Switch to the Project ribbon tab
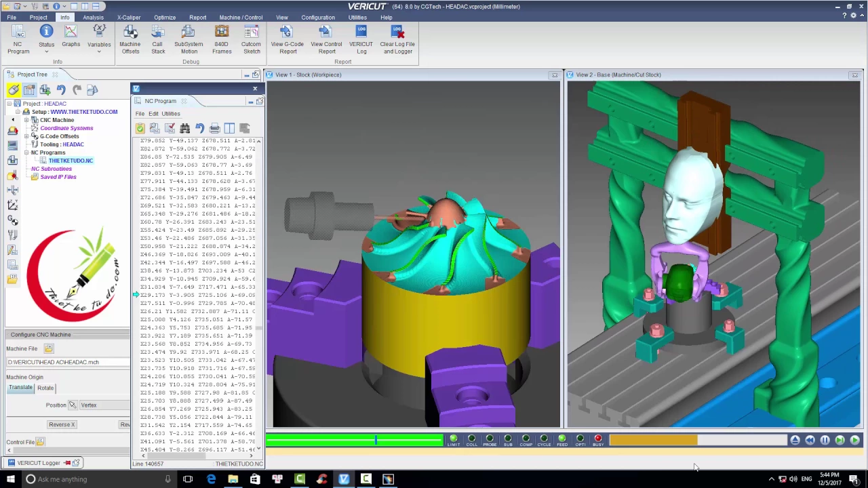Image resolution: width=868 pixels, height=488 pixels. pyautogui.click(x=38, y=18)
